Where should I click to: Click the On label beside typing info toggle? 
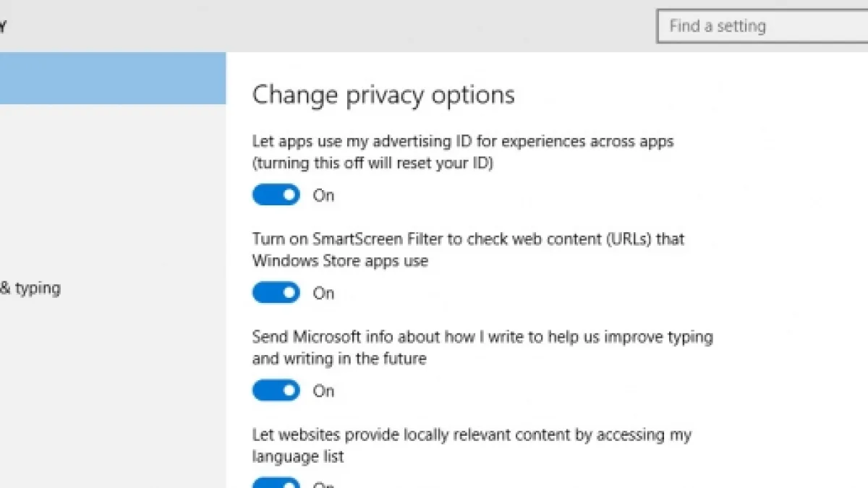323,391
